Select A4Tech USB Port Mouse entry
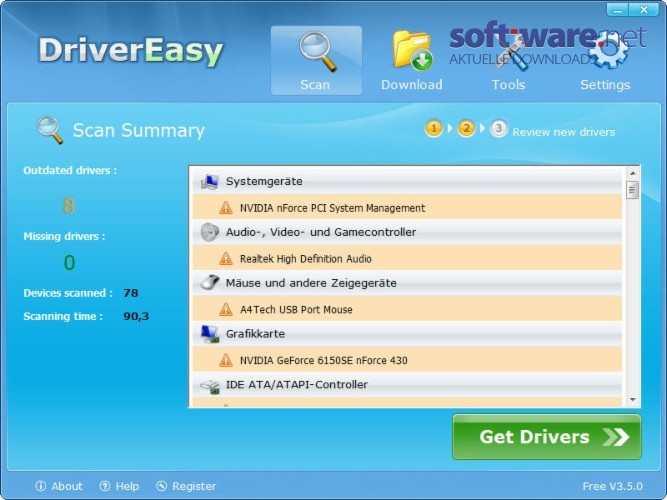The height and width of the screenshot is (500, 667). pos(407,309)
